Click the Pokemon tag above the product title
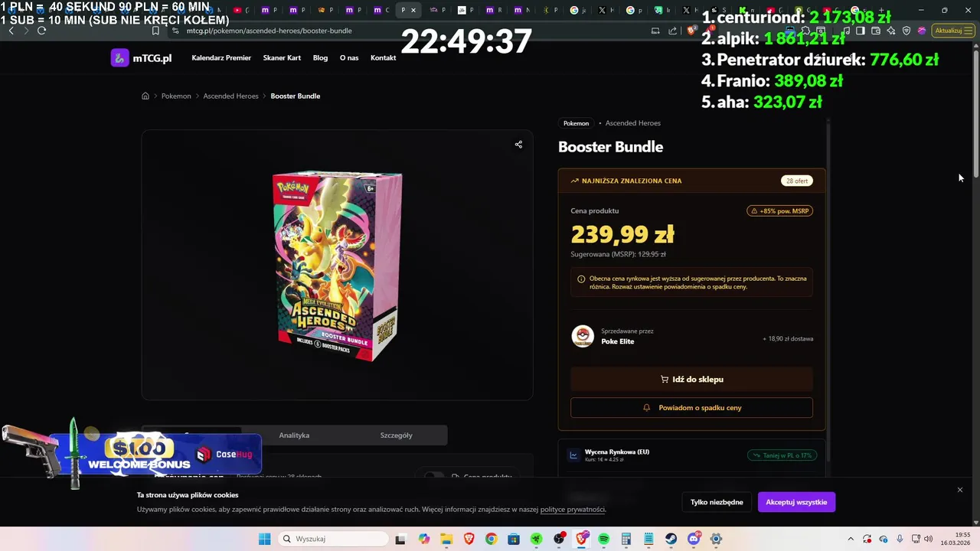Screen dimensions: 980x551 pos(576,123)
